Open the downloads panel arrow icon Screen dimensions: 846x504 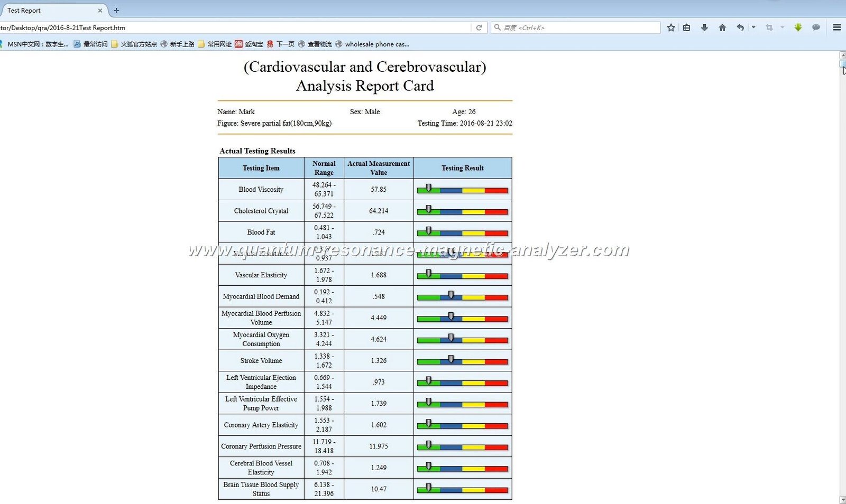click(704, 27)
